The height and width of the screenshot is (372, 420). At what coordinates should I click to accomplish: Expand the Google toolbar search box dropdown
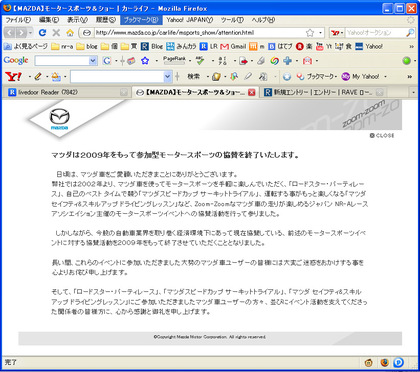[x=93, y=61]
